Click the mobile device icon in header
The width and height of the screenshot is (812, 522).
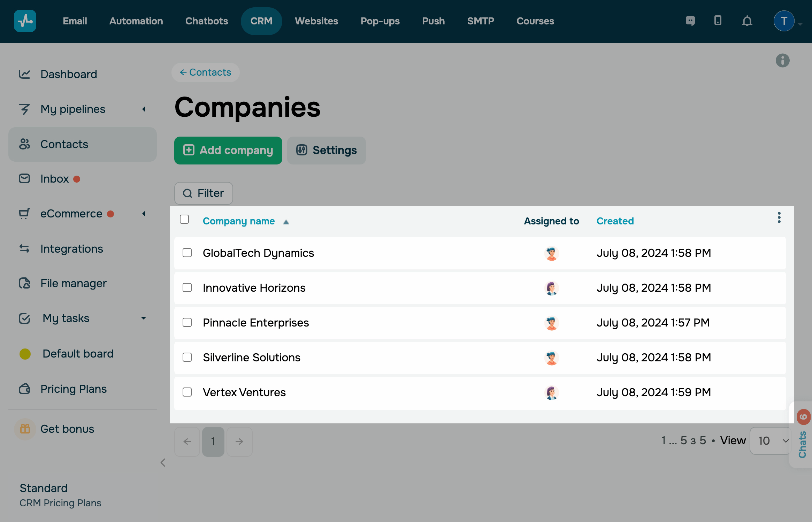coord(718,21)
